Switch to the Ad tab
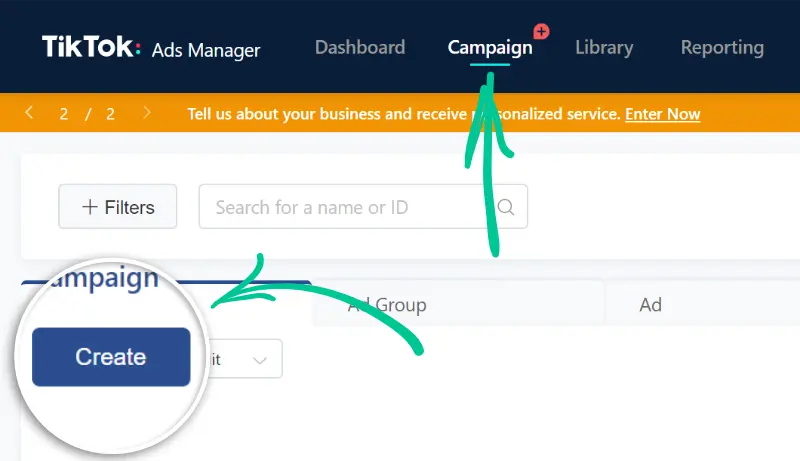 pos(651,305)
